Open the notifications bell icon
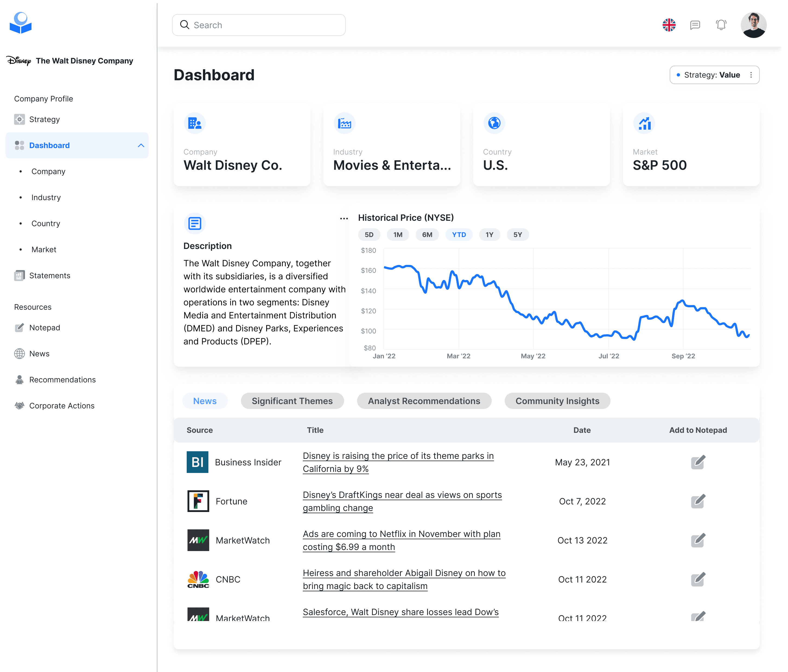788x672 pixels. pos(721,25)
